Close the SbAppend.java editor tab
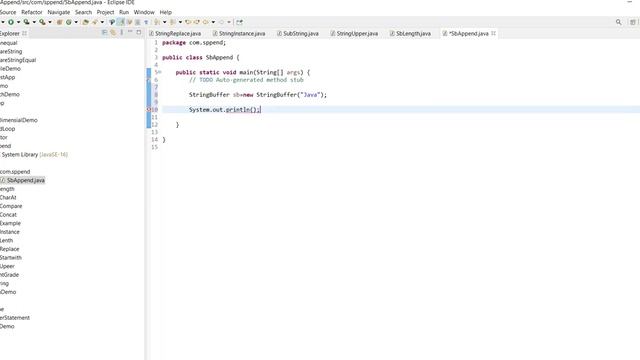This screenshot has width=640, height=360. click(x=493, y=33)
